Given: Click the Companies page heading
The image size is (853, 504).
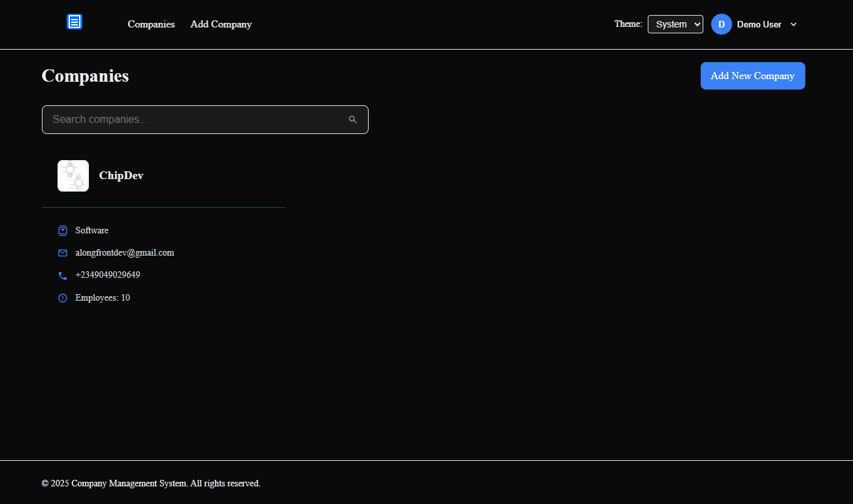Looking at the screenshot, I should tap(86, 76).
